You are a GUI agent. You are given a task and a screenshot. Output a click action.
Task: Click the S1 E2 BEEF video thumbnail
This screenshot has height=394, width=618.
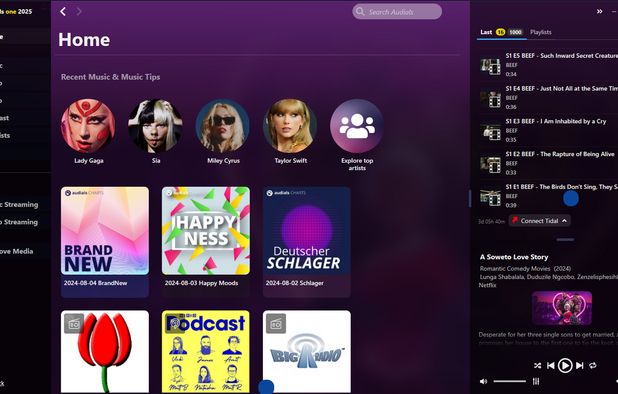click(490, 164)
